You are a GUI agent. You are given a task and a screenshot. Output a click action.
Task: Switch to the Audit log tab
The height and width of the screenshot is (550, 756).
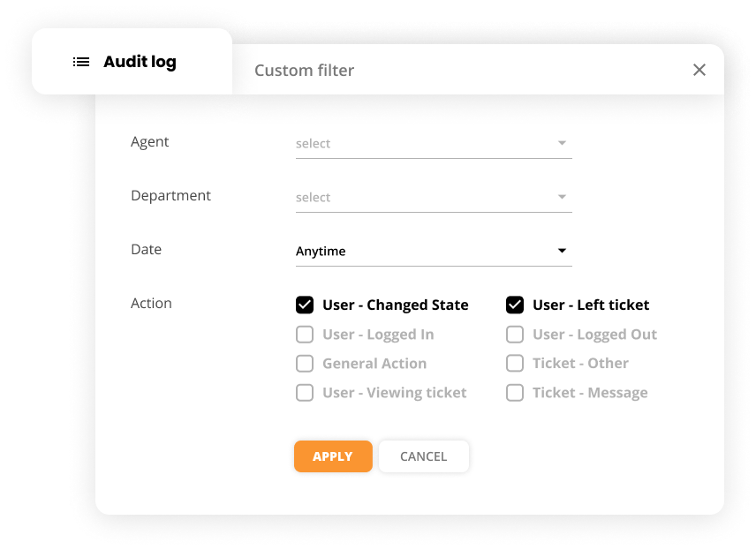click(139, 62)
